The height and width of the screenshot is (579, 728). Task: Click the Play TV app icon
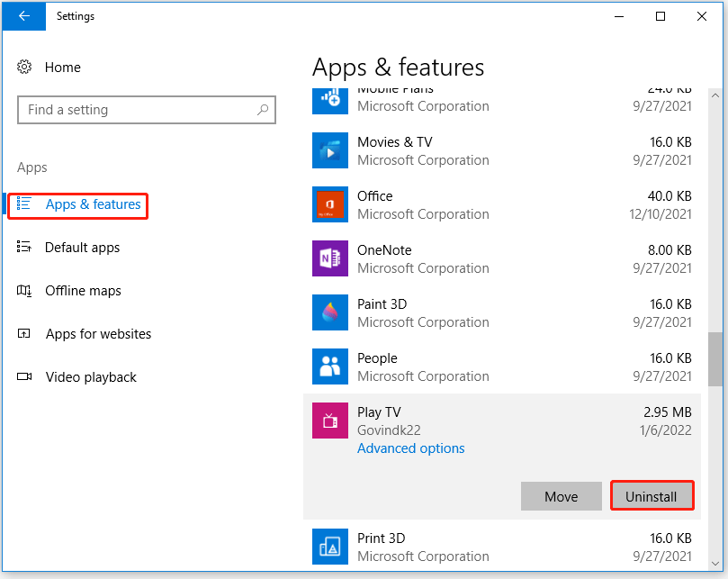pos(329,421)
